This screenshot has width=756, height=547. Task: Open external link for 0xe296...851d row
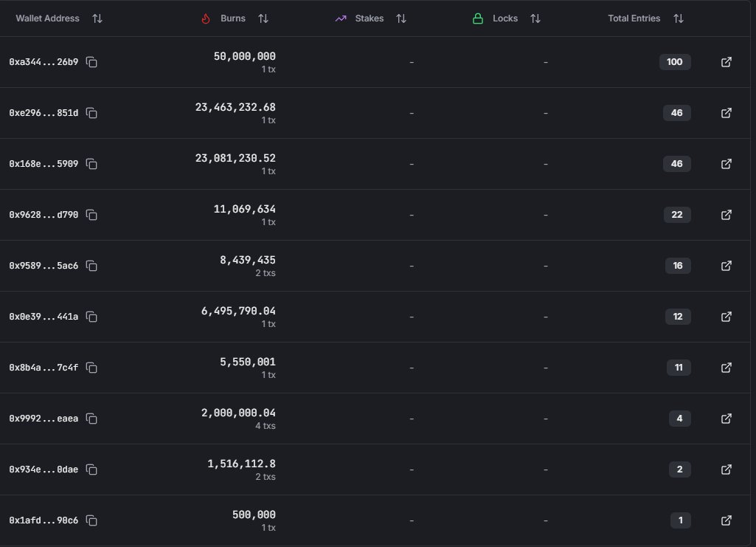tap(726, 113)
